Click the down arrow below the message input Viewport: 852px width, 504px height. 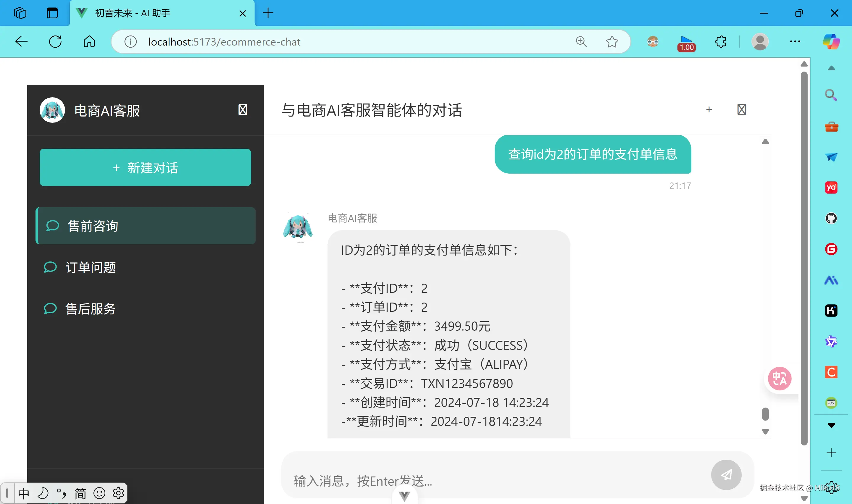[404, 495]
